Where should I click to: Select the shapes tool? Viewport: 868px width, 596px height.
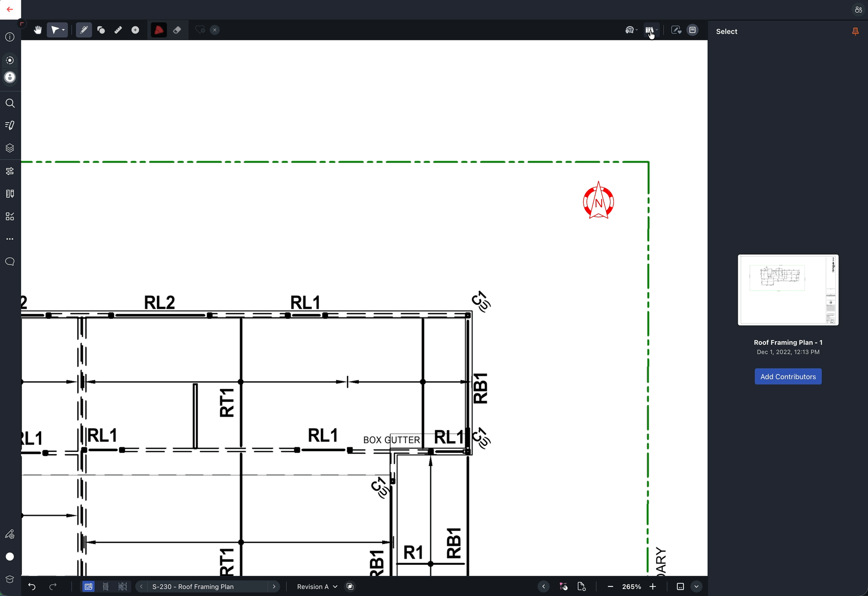[x=101, y=30]
